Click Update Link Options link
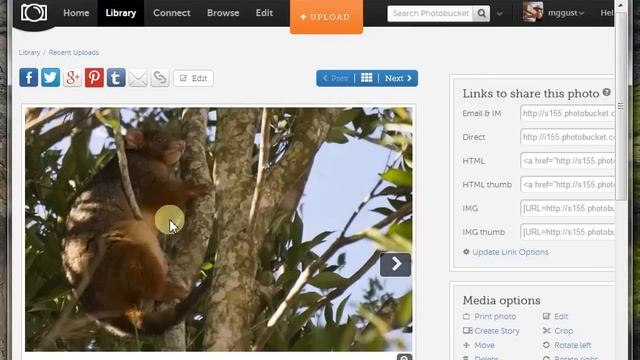The image size is (640, 360). click(510, 252)
